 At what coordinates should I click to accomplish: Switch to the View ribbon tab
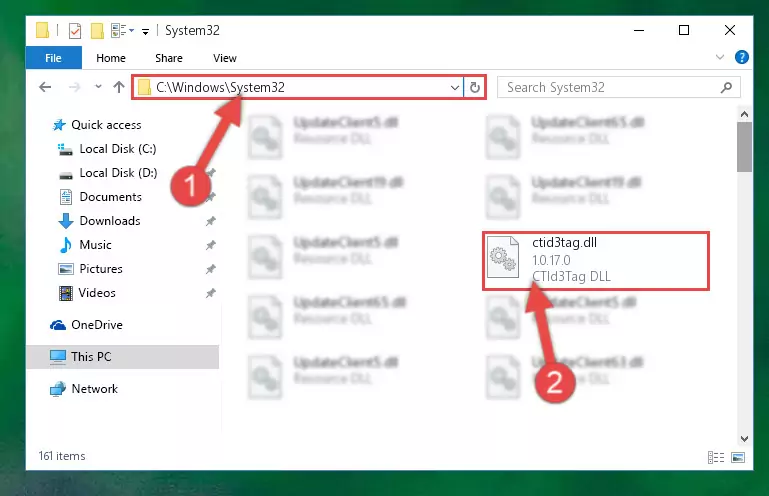point(225,58)
